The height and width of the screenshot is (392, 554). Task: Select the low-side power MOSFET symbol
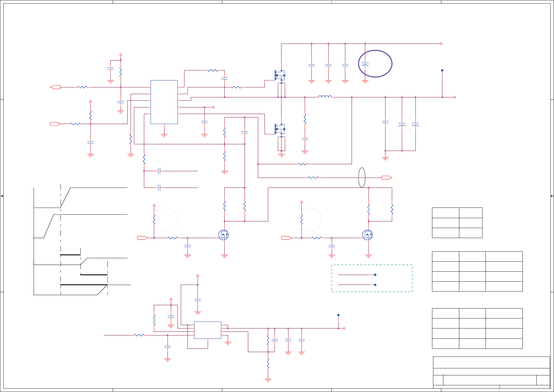pos(280,129)
